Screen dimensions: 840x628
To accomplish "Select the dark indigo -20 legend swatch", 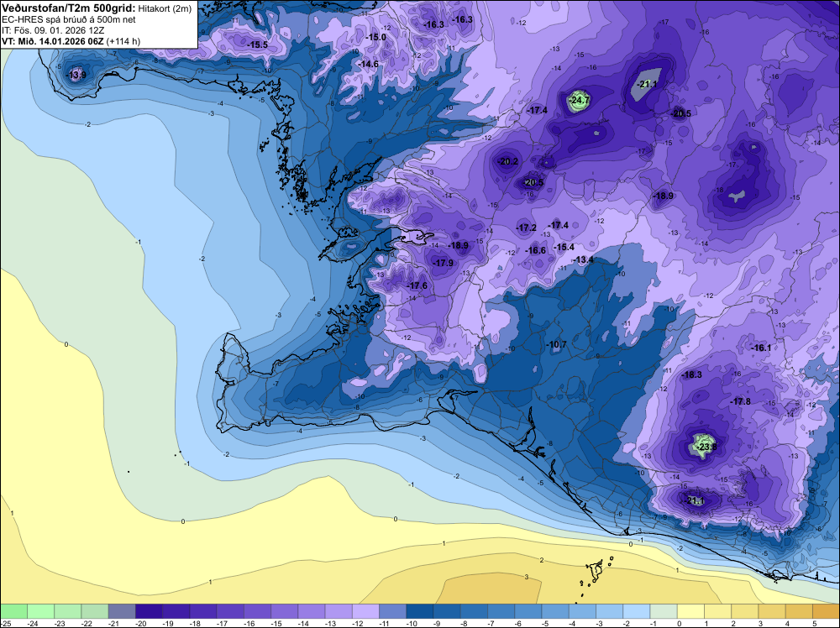I will [x=149, y=611].
